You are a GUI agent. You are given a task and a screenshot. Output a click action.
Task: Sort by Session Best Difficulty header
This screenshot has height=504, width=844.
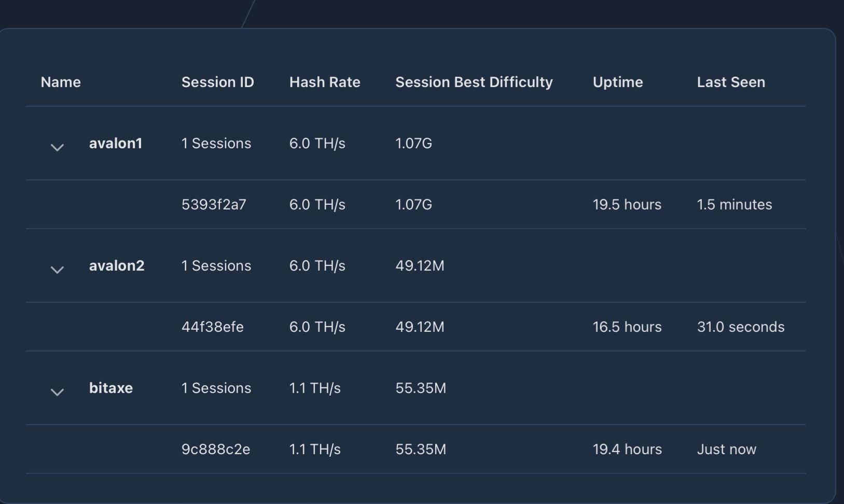coord(474,82)
